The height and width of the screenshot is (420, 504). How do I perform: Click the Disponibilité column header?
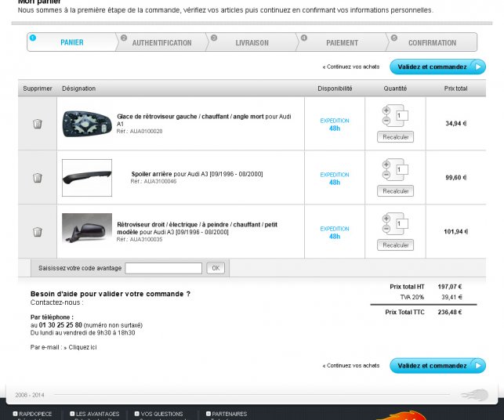tap(335, 89)
